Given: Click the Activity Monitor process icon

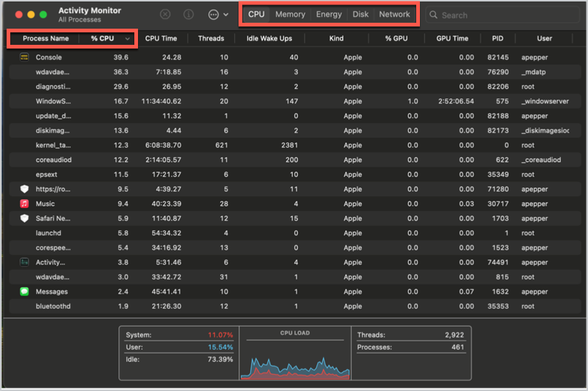Looking at the screenshot, I should 24,262.
